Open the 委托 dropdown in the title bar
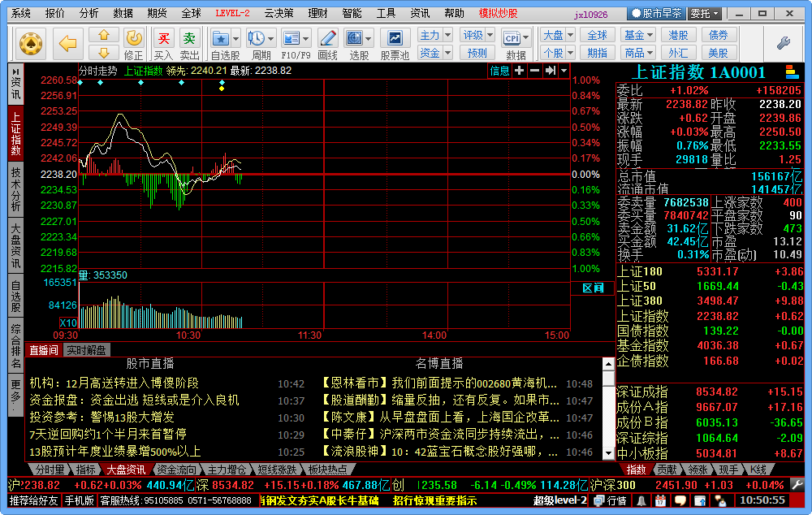 pyautogui.click(x=705, y=14)
